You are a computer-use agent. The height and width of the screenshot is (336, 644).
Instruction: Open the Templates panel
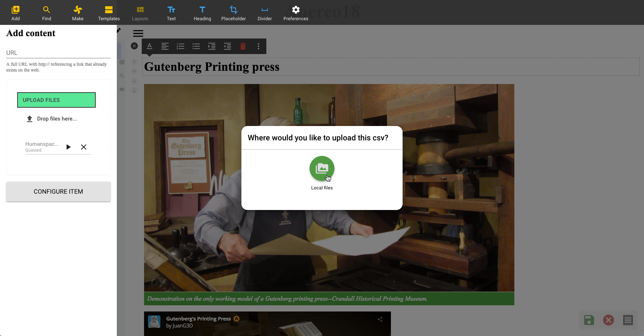pyautogui.click(x=109, y=12)
